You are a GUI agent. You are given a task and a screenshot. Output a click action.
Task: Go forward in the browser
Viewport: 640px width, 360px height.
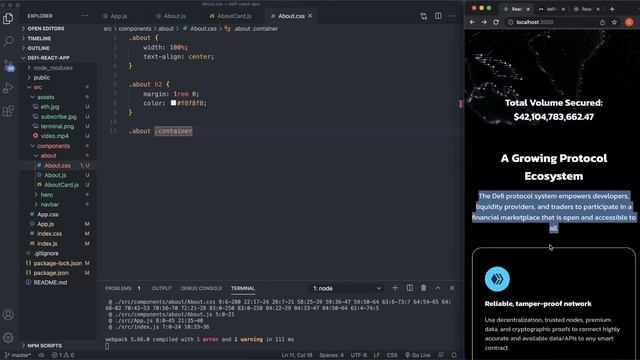click(x=484, y=22)
